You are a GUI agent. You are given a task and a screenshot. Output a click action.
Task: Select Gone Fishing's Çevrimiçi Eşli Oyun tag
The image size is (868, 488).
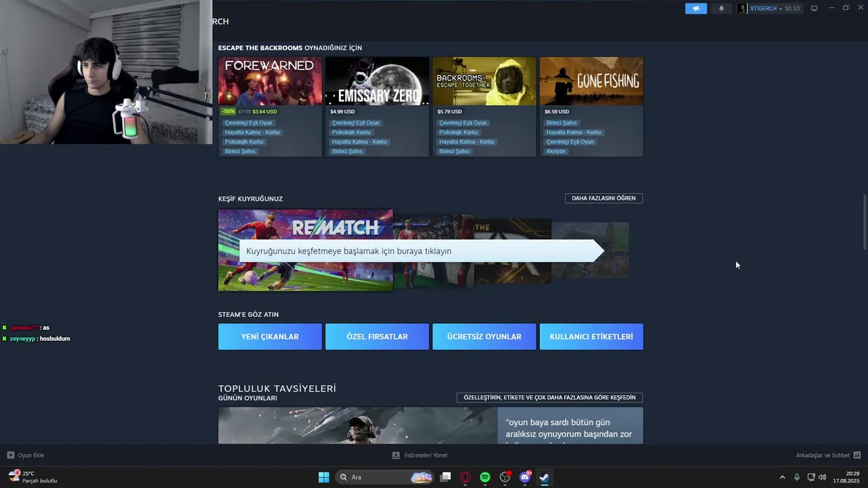coord(570,142)
